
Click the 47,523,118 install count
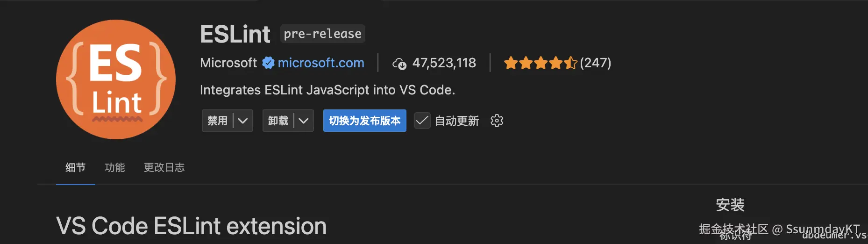444,63
